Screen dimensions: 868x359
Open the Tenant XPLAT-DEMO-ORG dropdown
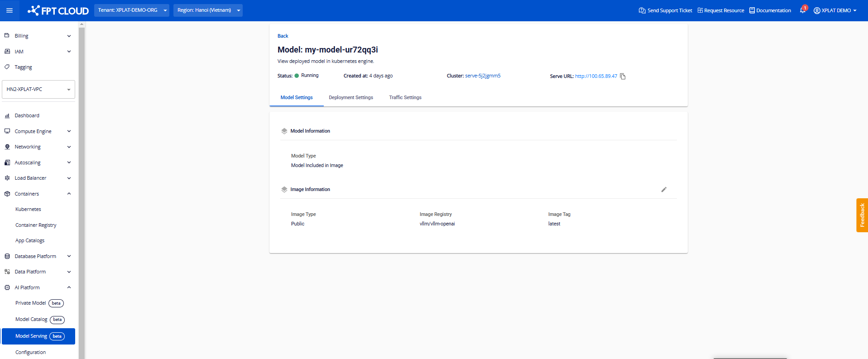tap(132, 10)
